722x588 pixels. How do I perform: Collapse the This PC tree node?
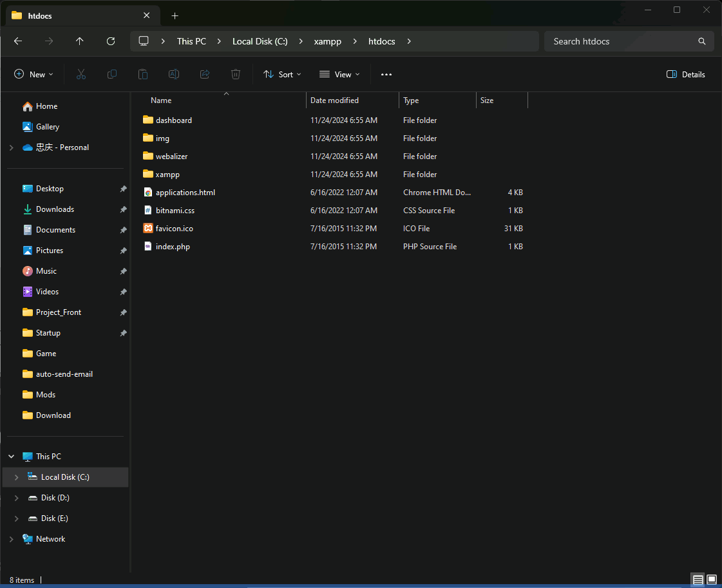12,457
